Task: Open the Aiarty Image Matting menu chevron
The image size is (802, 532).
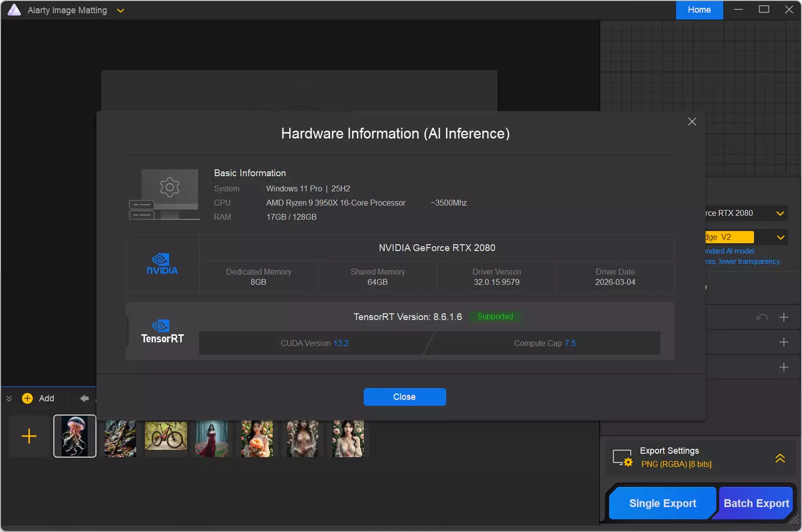Action: (121, 10)
